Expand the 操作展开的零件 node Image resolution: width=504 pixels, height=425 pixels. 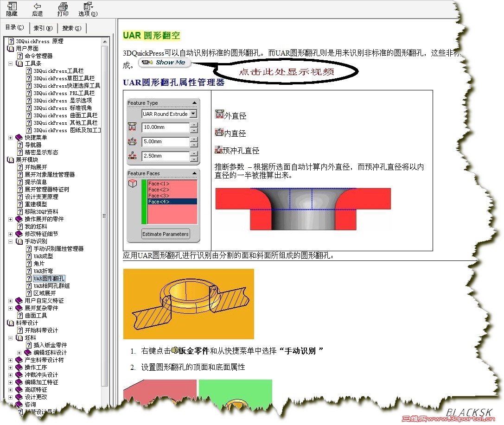pos(10,219)
